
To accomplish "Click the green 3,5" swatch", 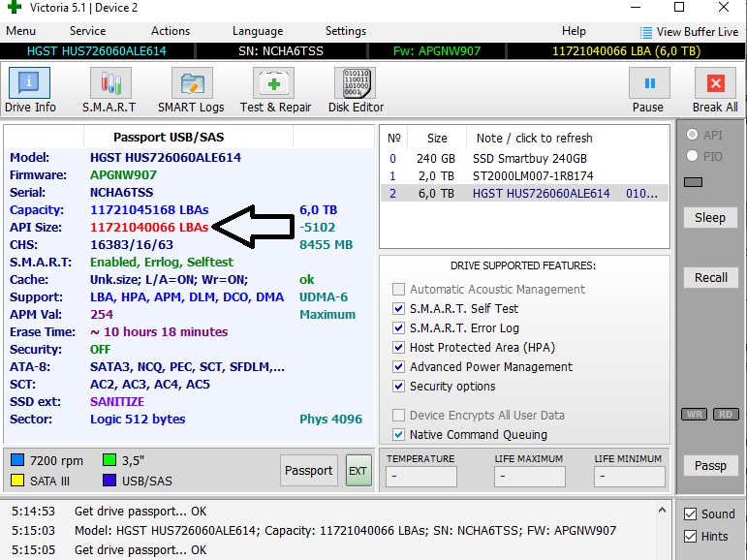I will tap(109, 460).
